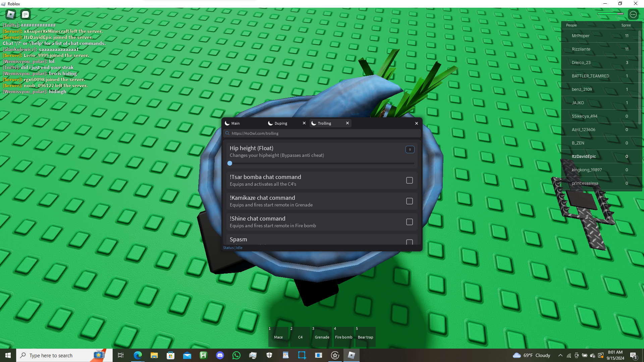
Task: Open WhatsApp from the taskbar
Action: [236, 355]
